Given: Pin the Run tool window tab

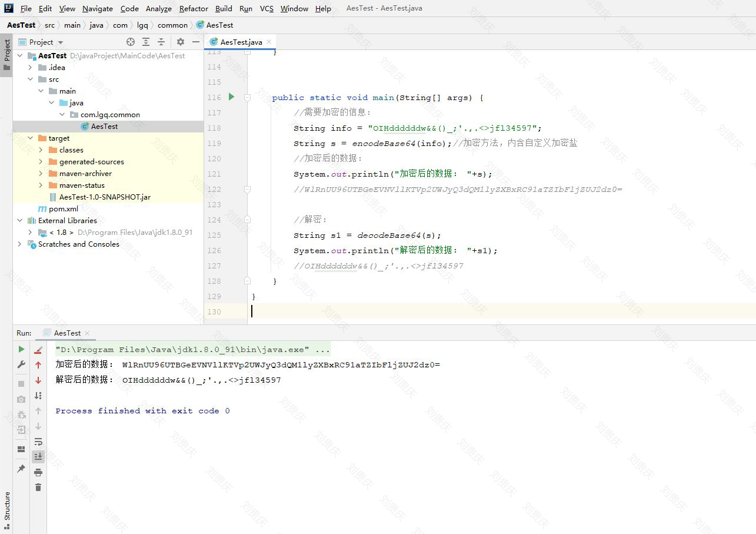Looking at the screenshot, I should point(21,469).
